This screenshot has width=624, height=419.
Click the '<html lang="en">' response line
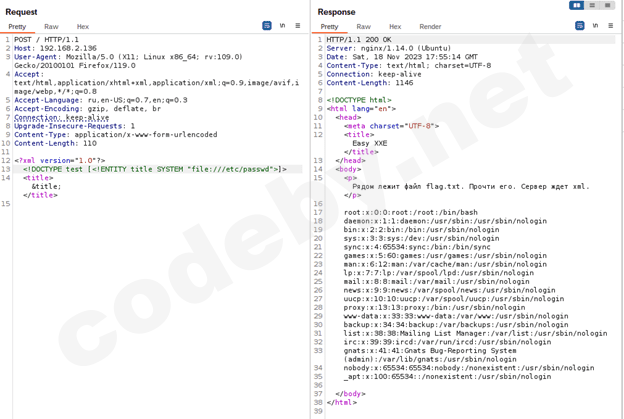tap(361, 109)
